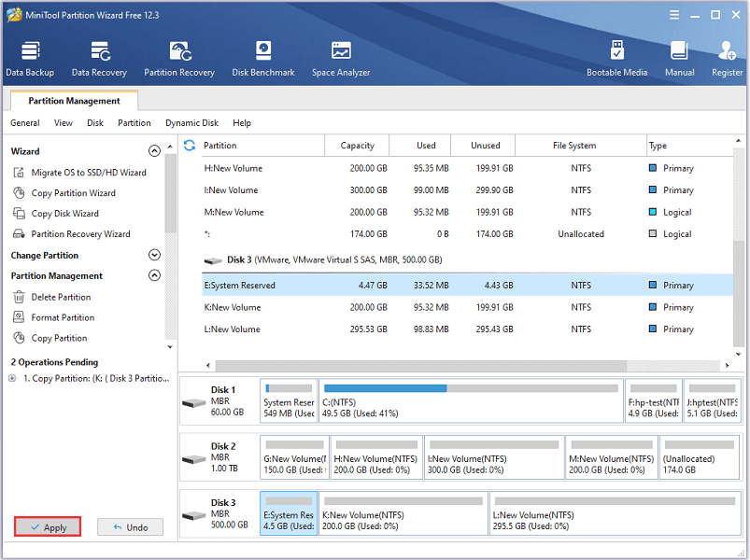The height and width of the screenshot is (560, 750).
Task: Open the Dynamic Disk menu
Action: click(191, 123)
